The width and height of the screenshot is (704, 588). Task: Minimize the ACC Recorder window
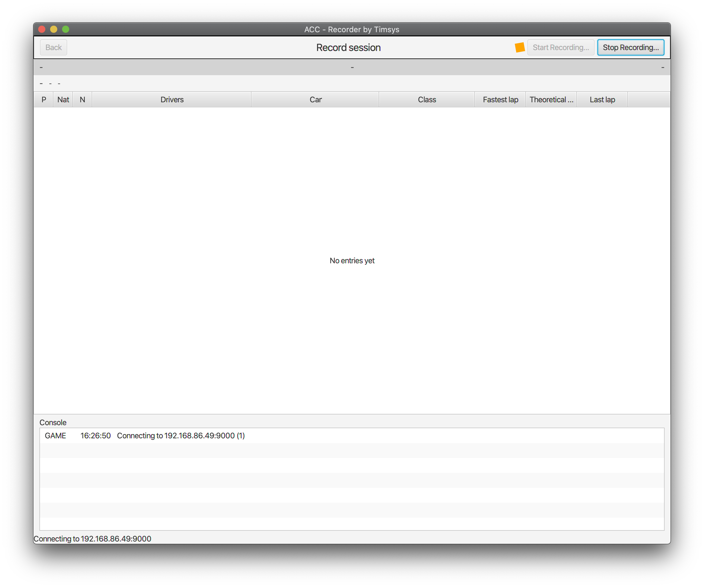pos(54,29)
